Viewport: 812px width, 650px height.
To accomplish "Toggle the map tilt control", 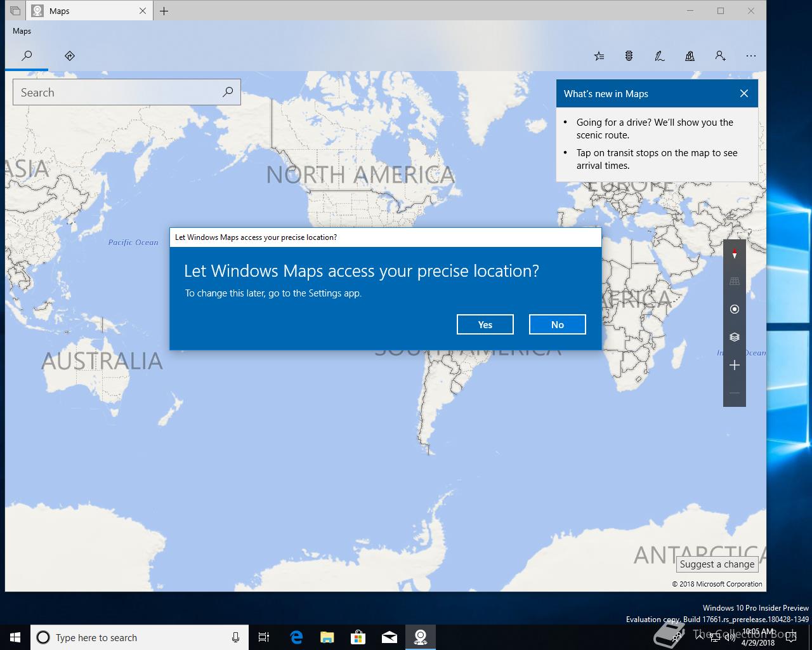I will tap(735, 281).
